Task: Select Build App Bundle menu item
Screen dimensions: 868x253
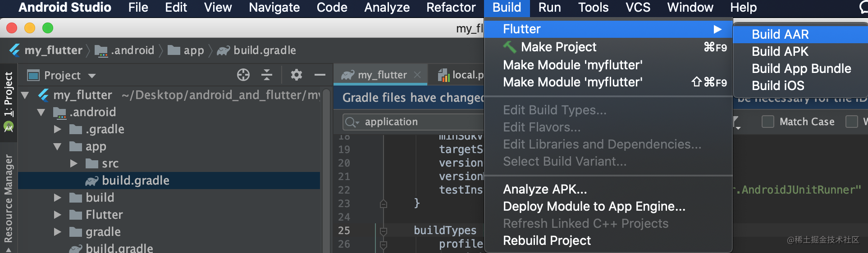Action: point(800,69)
